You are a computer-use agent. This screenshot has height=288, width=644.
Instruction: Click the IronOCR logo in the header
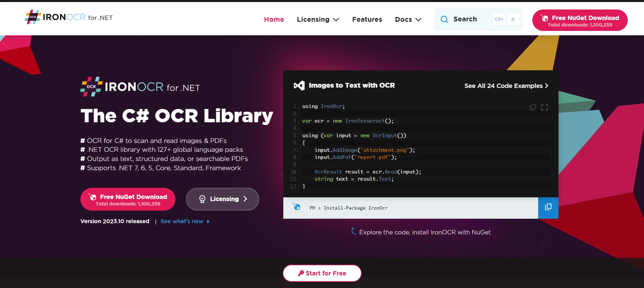point(69,17)
